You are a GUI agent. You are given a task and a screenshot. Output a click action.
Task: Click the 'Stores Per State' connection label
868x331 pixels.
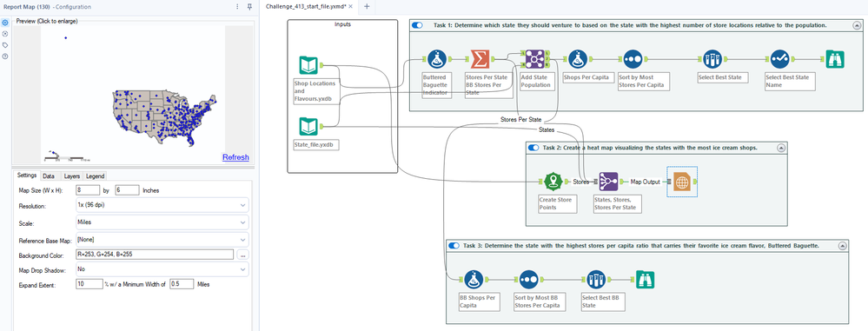coord(521,120)
